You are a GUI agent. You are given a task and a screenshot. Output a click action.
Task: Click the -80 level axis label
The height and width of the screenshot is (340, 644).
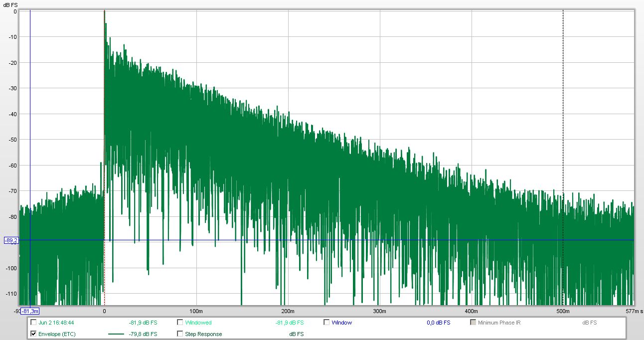[13, 217]
